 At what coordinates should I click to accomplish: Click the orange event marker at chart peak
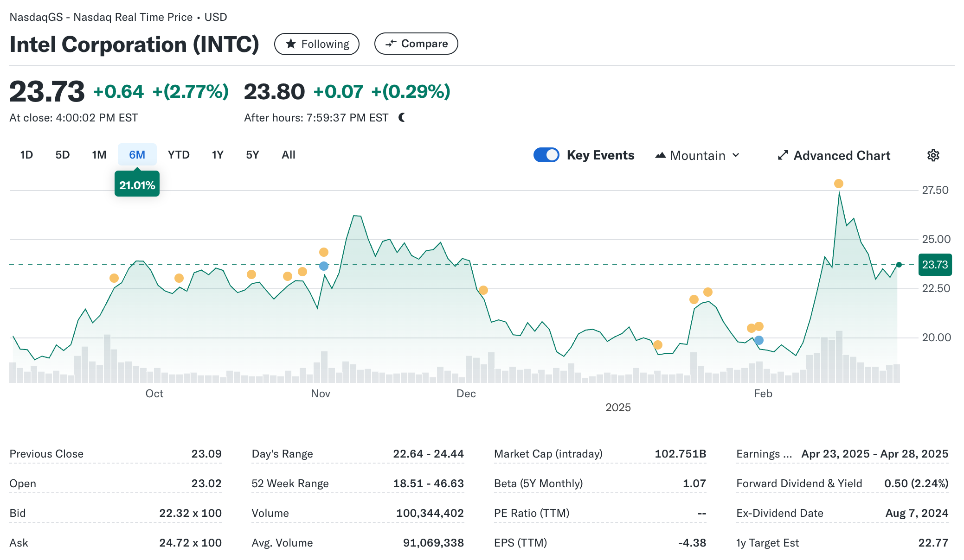(x=838, y=184)
